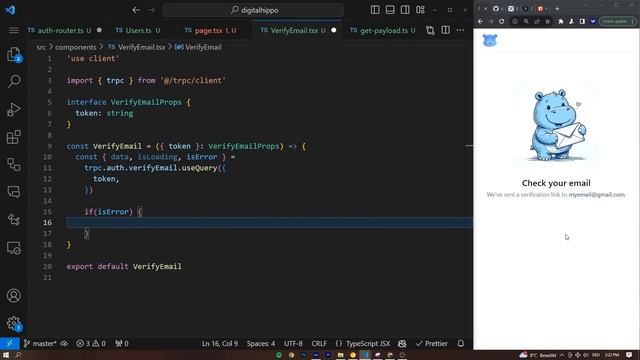Change TypeScript JSX language mode
Image resolution: width=640 pixels, height=360 pixels.
[x=363, y=344]
